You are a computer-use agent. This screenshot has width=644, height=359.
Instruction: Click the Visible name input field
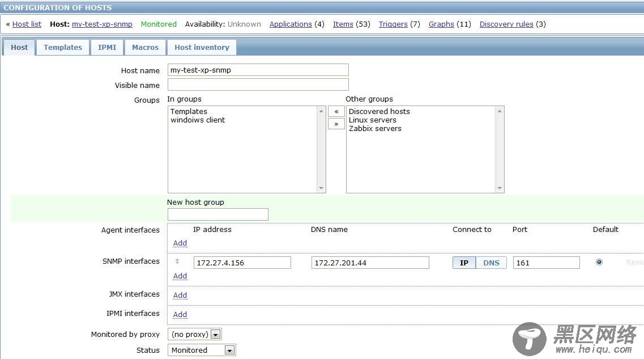[258, 85]
